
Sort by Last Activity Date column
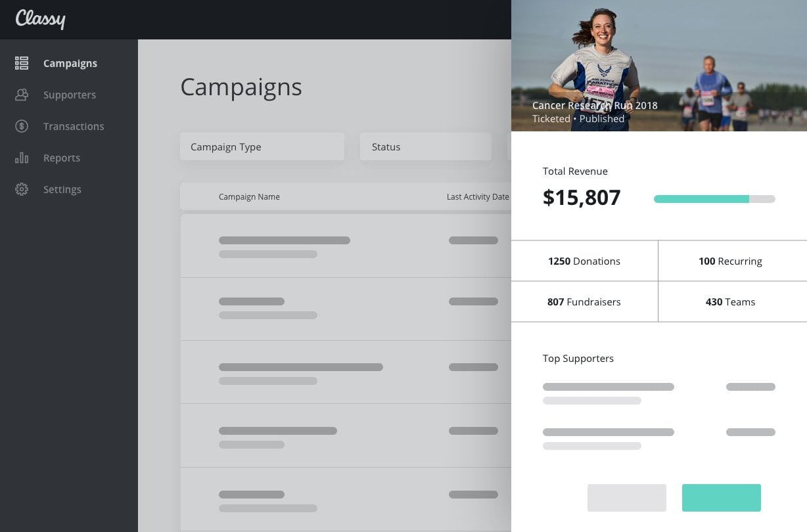pos(478,196)
